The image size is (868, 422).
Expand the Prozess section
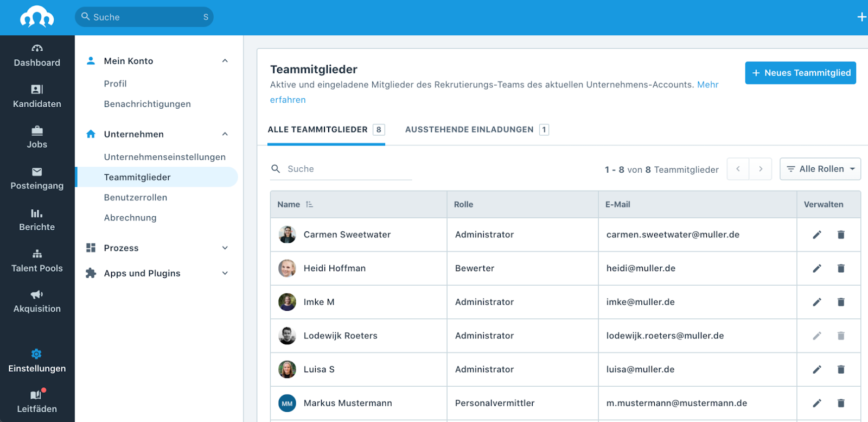click(225, 248)
